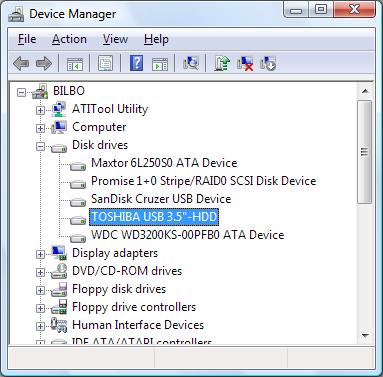Select WDC WD3200KS-00PFB0 ATA Device

coord(188,235)
